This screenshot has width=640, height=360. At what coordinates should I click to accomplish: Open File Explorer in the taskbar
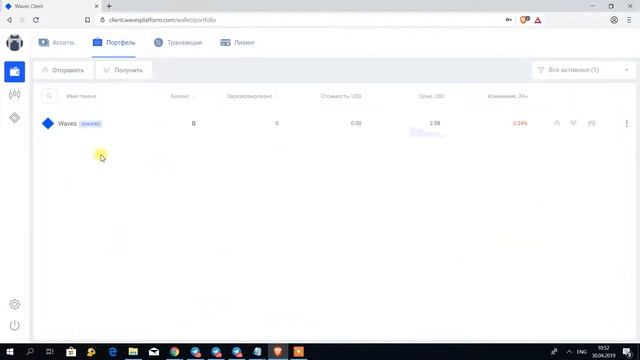coord(133,351)
